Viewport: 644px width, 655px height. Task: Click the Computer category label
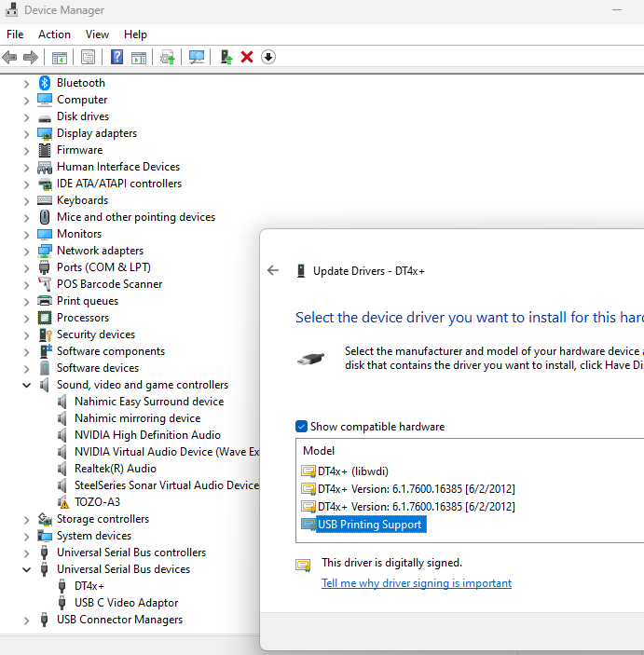pos(82,100)
